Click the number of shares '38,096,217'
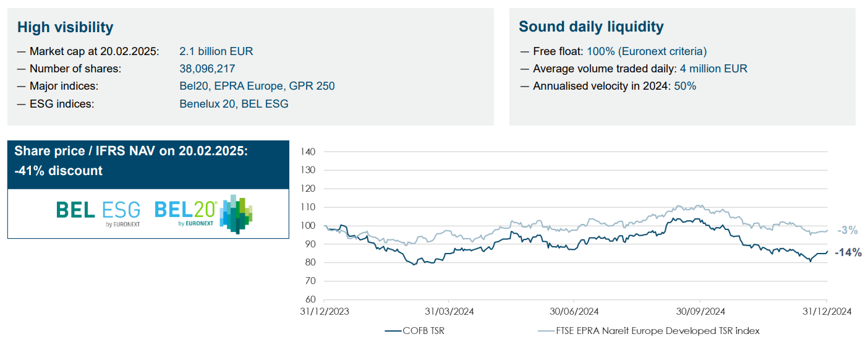 (x=207, y=69)
